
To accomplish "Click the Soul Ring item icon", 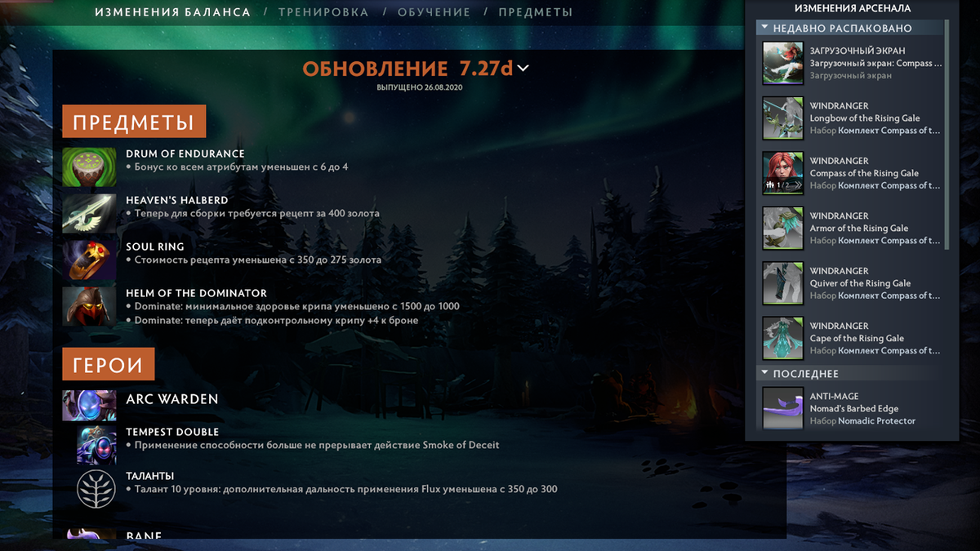I will click(x=89, y=260).
